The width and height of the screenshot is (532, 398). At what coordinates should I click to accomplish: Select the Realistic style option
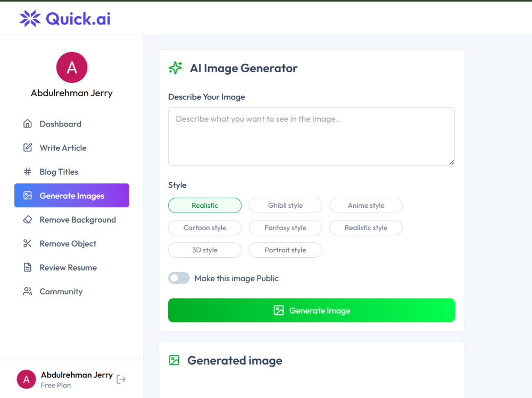(205, 206)
